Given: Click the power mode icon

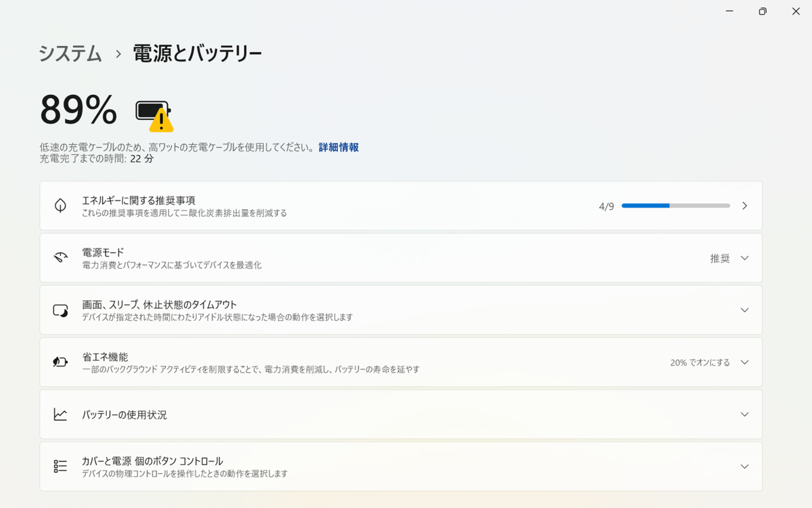Looking at the screenshot, I should coord(60,257).
